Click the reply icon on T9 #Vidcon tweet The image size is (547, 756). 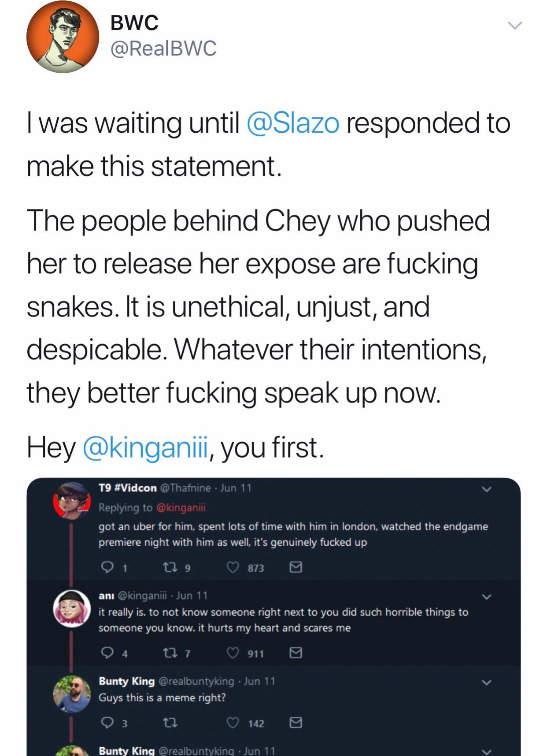pos(107,567)
